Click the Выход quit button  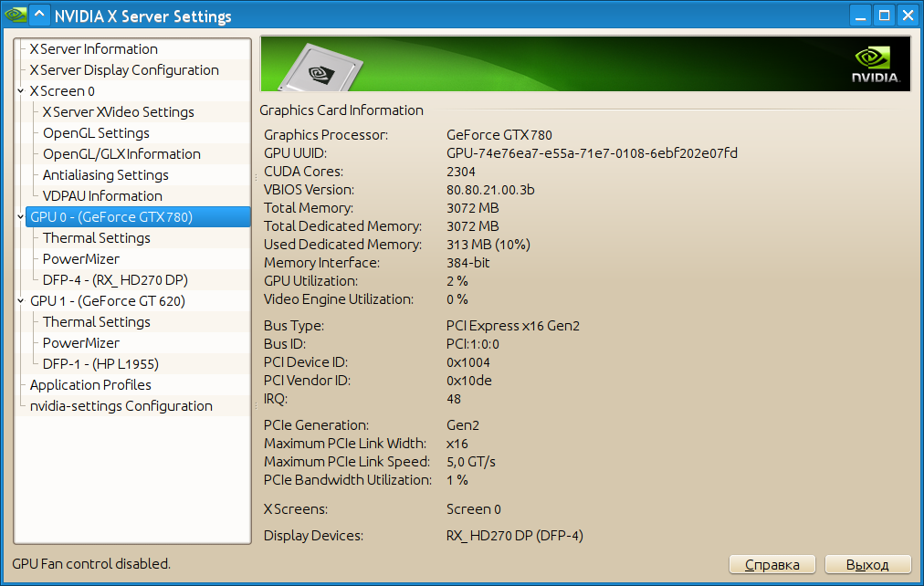click(867, 565)
